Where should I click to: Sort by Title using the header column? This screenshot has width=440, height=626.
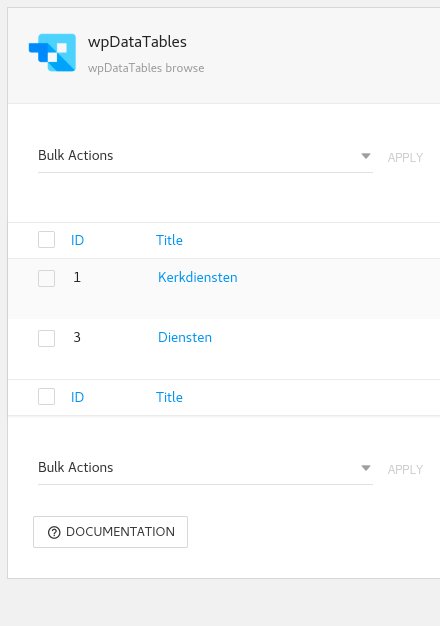169,240
